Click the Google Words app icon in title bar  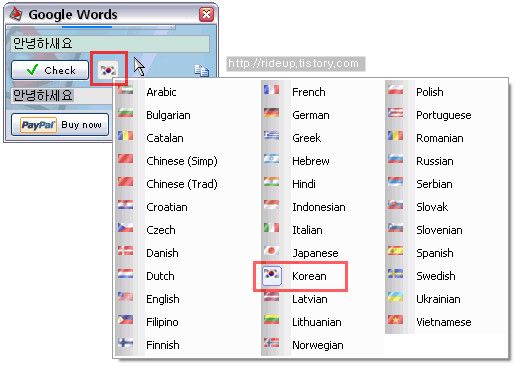point(15,14)
